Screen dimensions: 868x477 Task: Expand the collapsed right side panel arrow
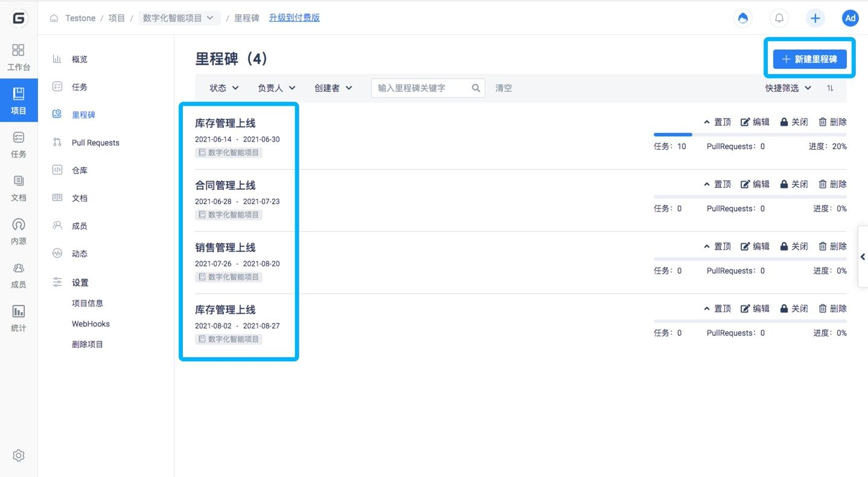click(x=863, y=257)
